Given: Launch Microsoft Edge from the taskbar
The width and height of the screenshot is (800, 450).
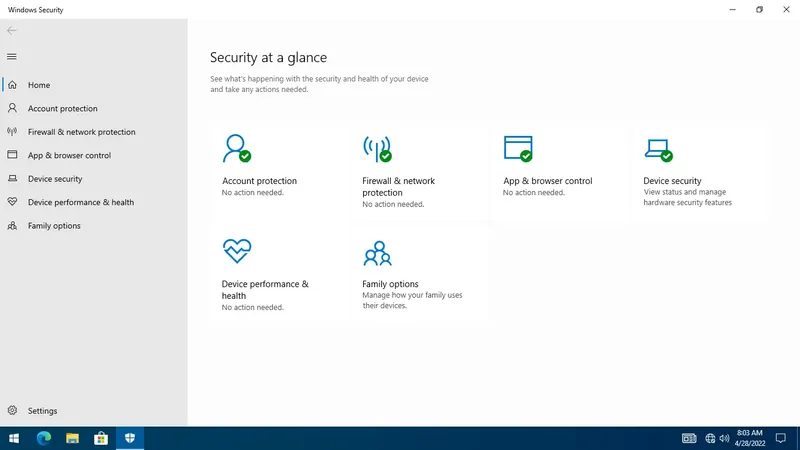Looking at the screenshot, I should pyautogui.click(x=44, y=438).
